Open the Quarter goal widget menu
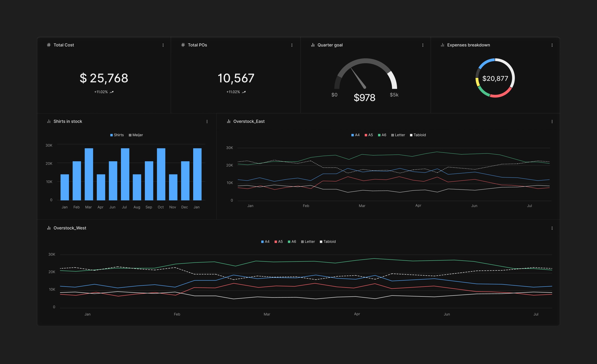This screenshot has height=364, width=597. [x=423, y=45]
